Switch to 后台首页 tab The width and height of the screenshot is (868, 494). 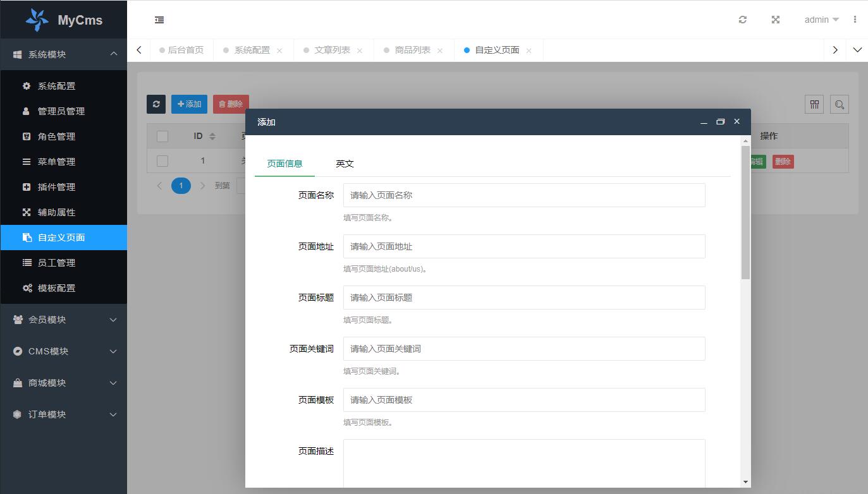[x=182, y=50]
